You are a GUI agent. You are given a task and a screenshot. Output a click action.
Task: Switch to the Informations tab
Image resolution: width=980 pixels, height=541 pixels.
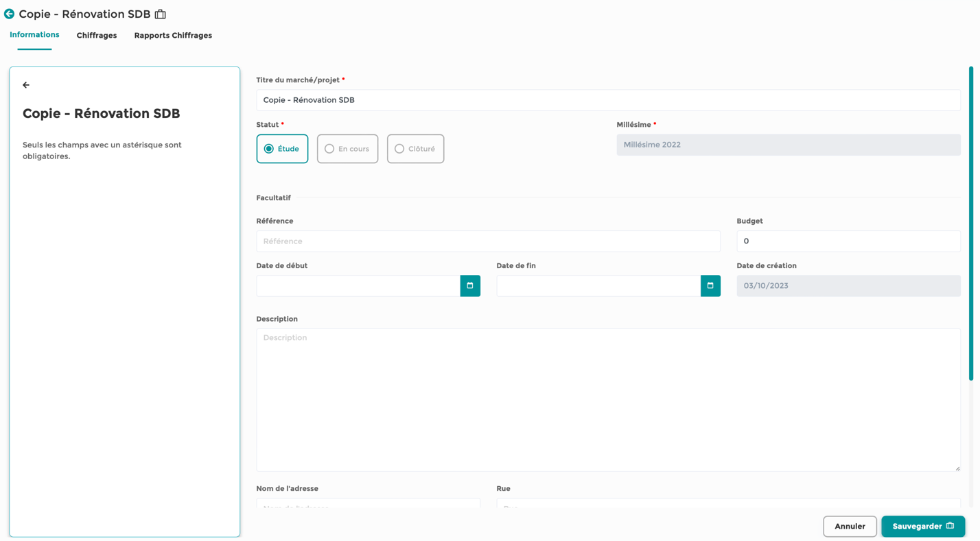click(34, 35)
